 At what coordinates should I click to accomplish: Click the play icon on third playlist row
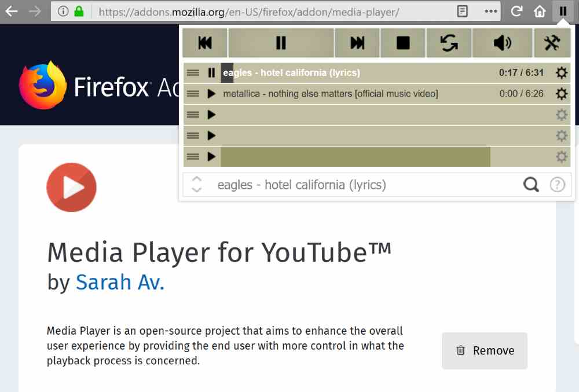(x=211, y=115)
